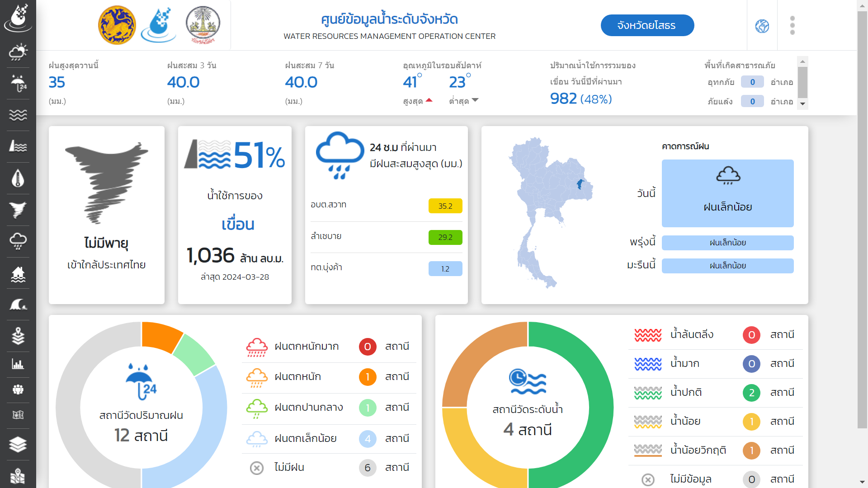Click the yellow lion emblem logo
This screenshot has width=868, height=488.
tap(117, 25)
